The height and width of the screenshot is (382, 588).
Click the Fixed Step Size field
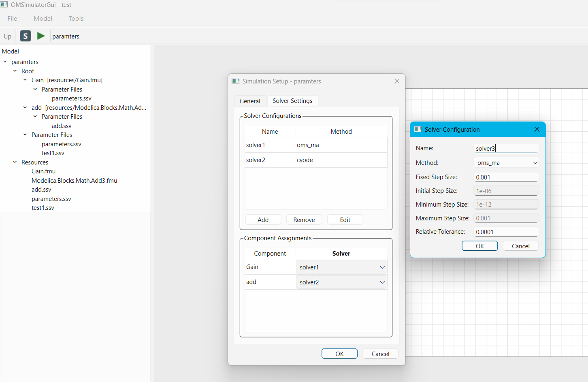pos(506,177)
